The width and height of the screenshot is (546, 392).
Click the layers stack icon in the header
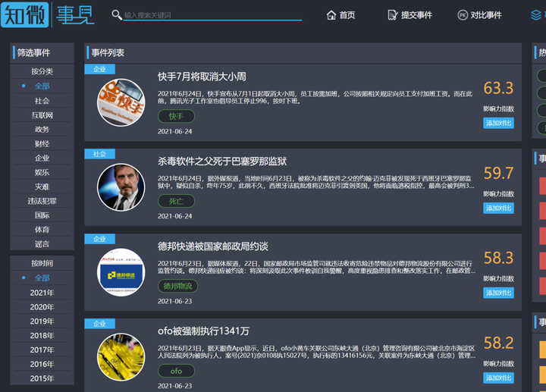[x=536, y=15]
